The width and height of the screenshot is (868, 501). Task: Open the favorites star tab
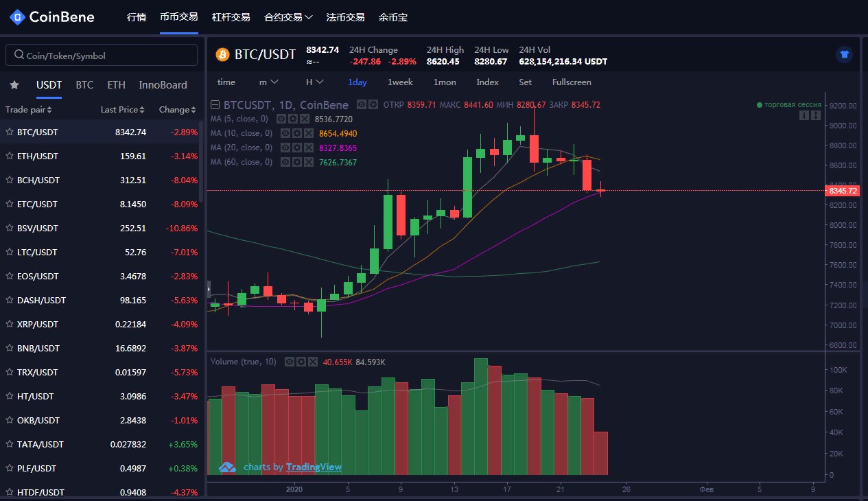(x=14, y=85)
